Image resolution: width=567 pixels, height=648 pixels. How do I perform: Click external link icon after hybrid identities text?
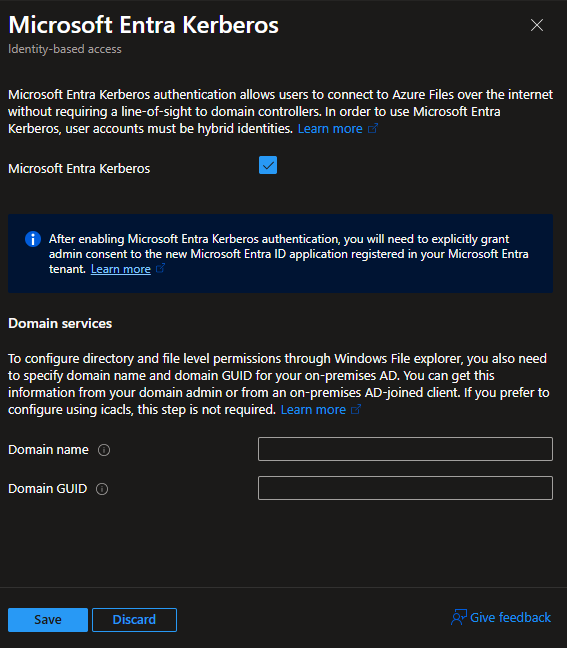coord(373,128)
